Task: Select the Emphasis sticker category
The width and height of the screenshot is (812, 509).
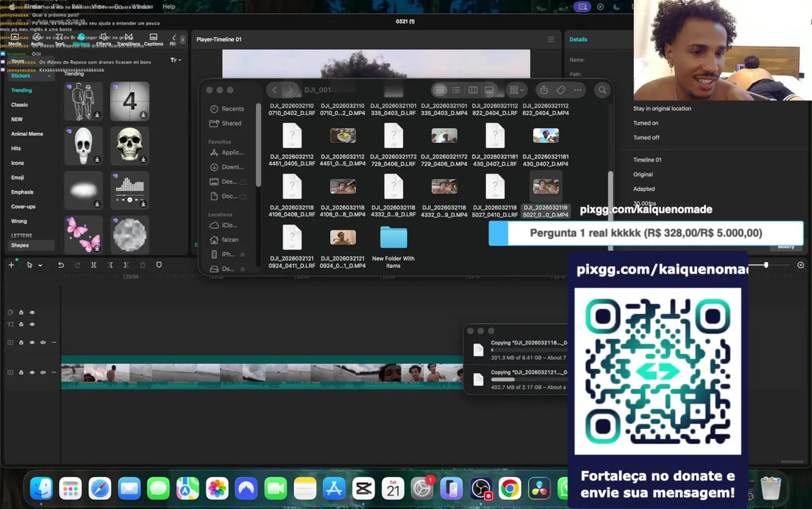Action: 23,192
